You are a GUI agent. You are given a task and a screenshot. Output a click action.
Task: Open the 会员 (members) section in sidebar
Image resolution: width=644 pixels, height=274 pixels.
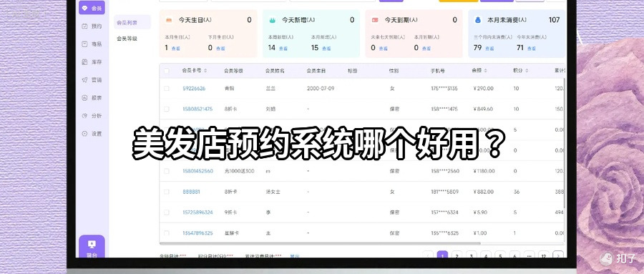[x=92, y=8]
